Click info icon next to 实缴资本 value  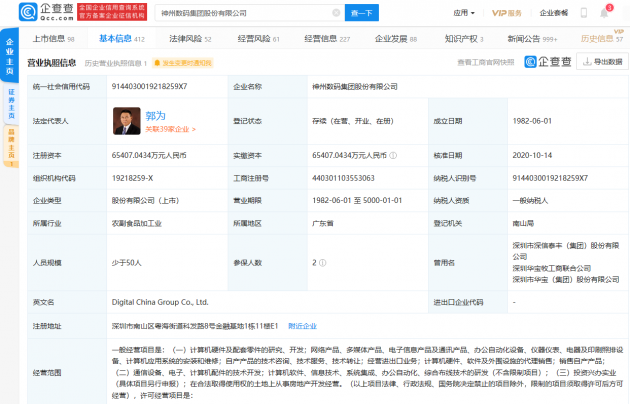point(393,155)
